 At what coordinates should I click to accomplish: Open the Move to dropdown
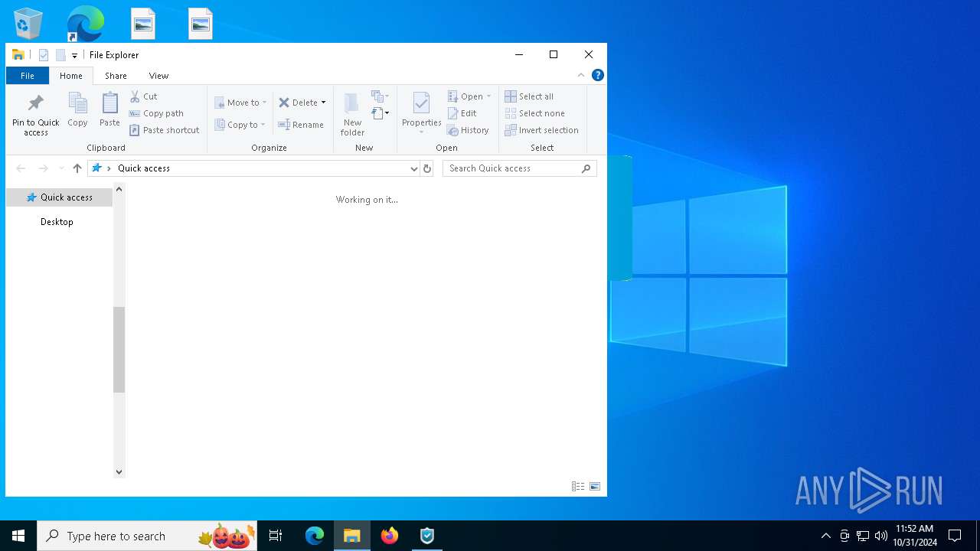[240, 103]
